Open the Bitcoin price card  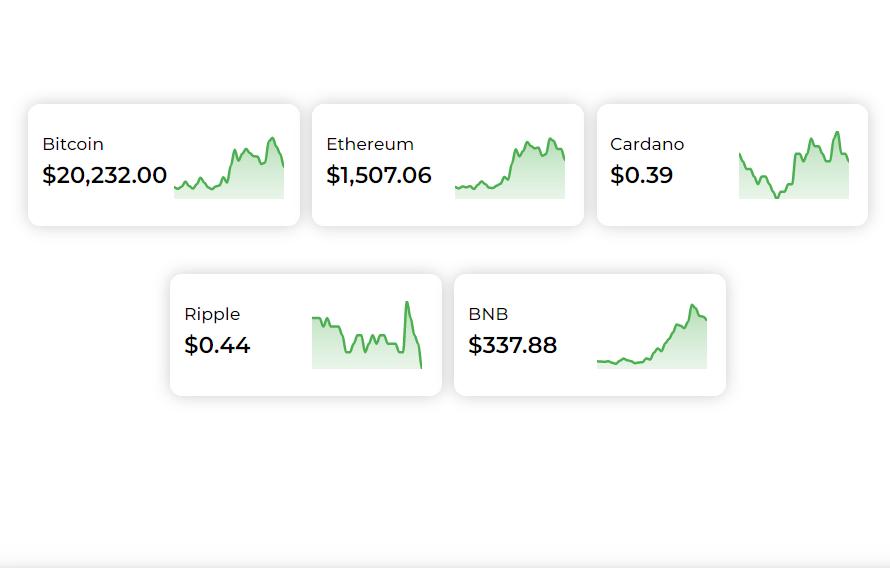(164, 212)
